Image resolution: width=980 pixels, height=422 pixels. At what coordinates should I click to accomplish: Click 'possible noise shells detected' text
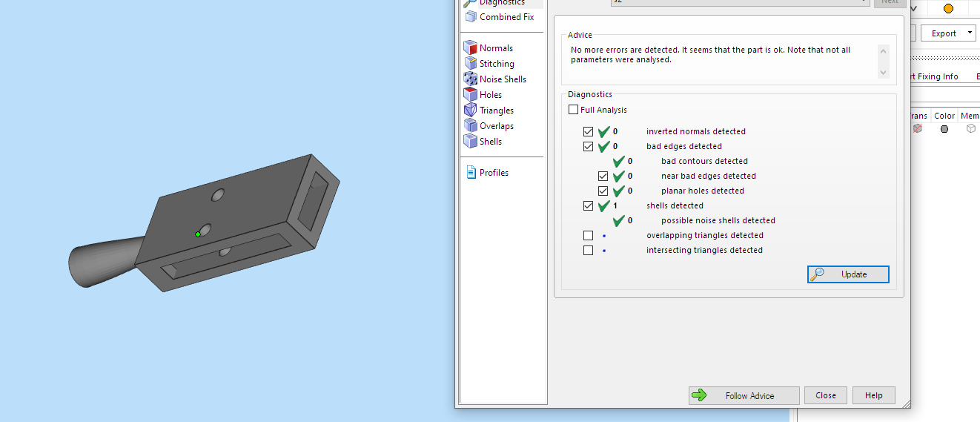tap(718, 220)
